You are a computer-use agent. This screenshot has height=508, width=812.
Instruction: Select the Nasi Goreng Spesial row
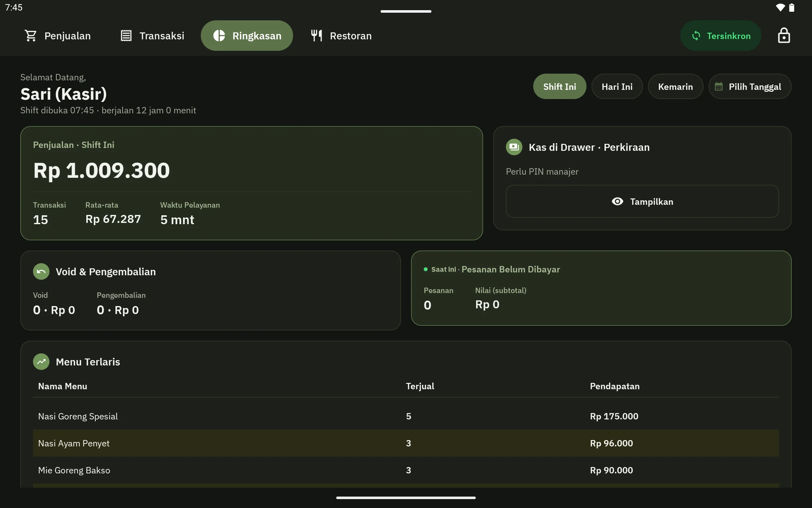pos(406,416)
